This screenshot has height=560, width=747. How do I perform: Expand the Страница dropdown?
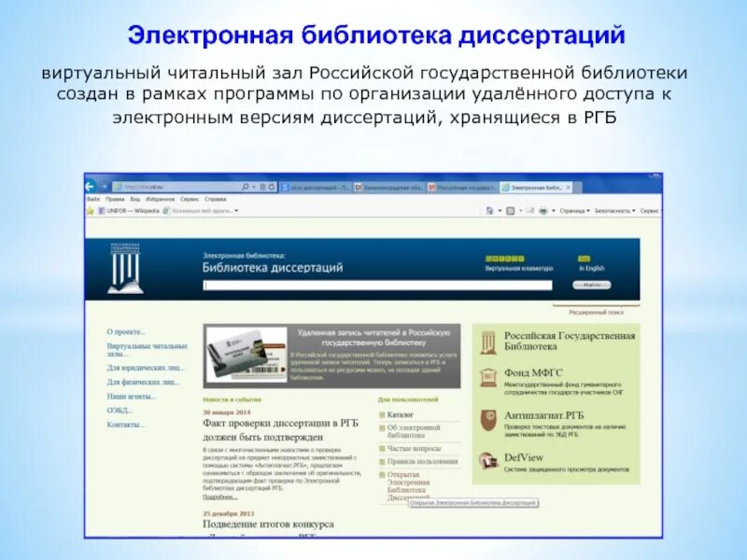click(x=574, y=211)
